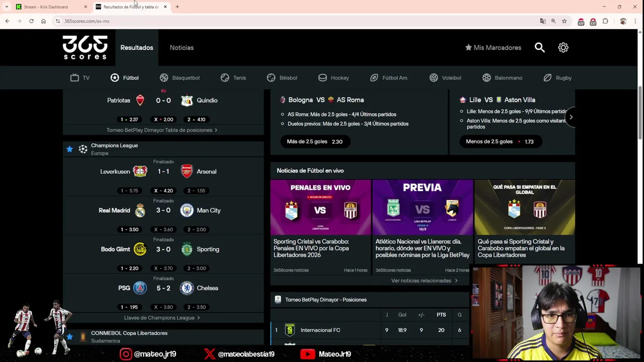Open Torneo BetPlay Dimayor Tabla de posiciones
Image resolution: width=644 pixels, height=362 pixels.
pos(162,130)
